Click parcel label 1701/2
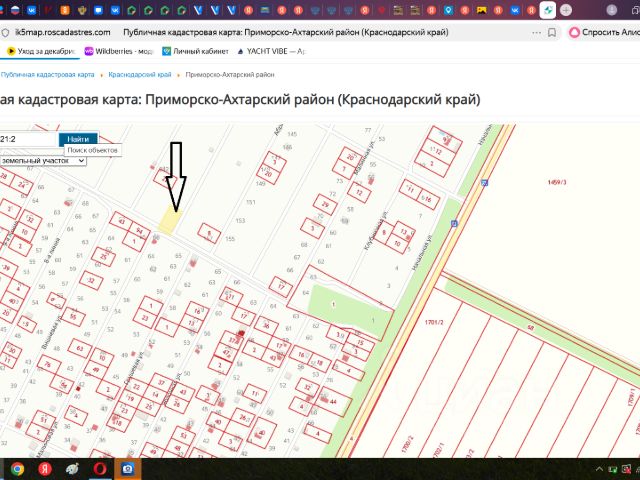Image resolution: width=640 pixels, height=480 pixels. click(x=434, y=322)
